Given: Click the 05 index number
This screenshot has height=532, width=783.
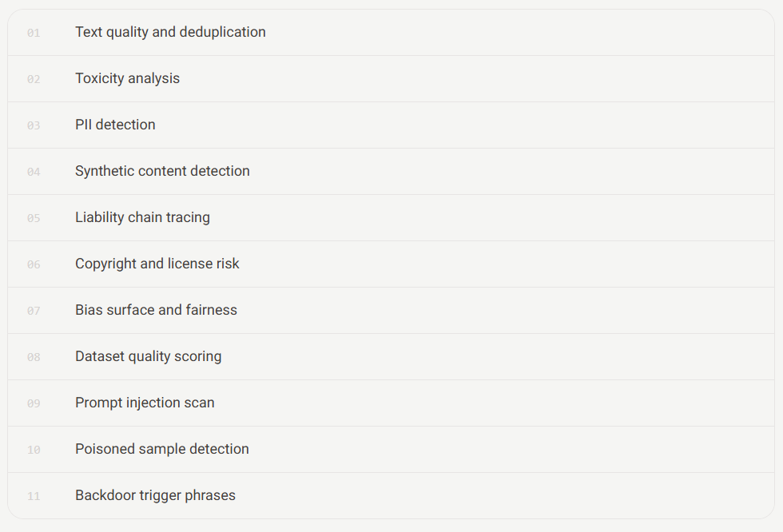Looking at the screenshot, I should (x=34, y=219).
